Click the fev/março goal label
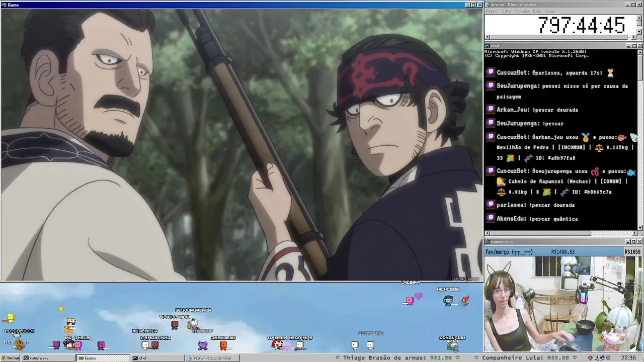The image size is (644, 362). pyautogui.click(x=509, y=252)
